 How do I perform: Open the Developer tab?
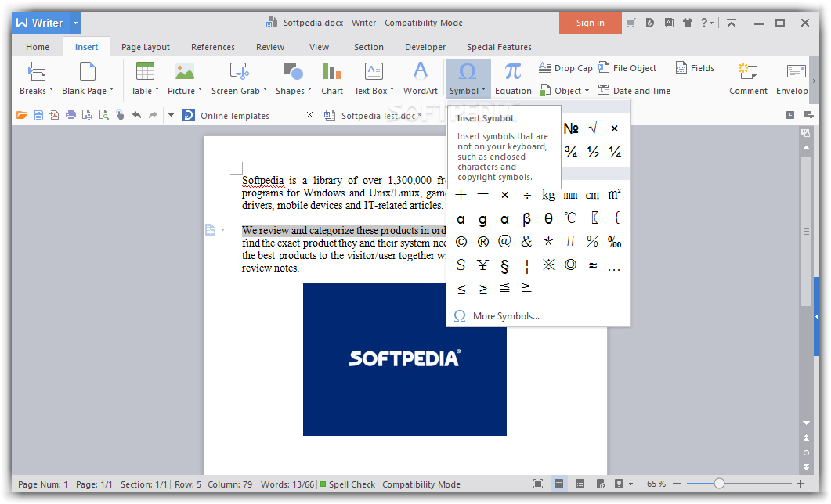click(425, 47)
